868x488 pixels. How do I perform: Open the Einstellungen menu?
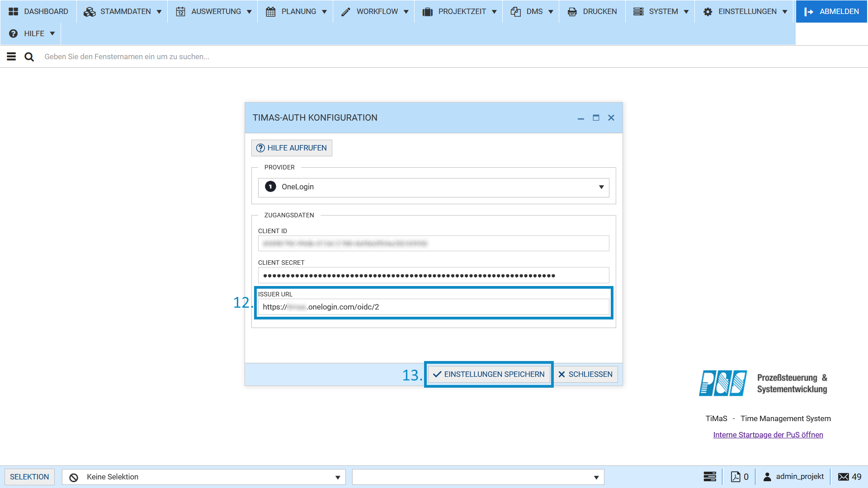click(745, 11)
